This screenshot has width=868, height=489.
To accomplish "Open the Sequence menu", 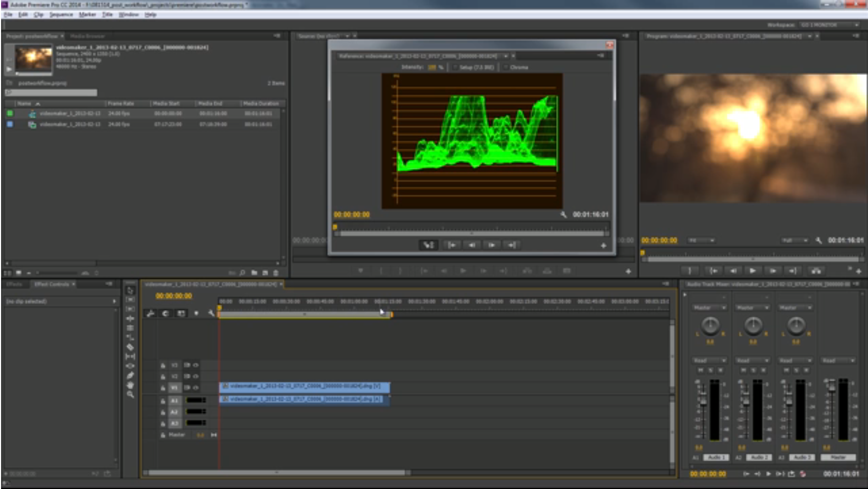I will (x=61, y=15).
